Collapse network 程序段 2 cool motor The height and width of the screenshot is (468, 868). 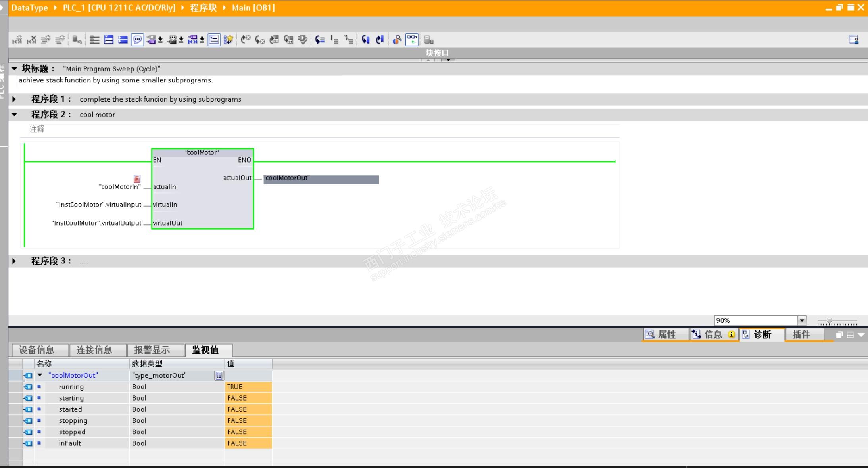[14, 115]
